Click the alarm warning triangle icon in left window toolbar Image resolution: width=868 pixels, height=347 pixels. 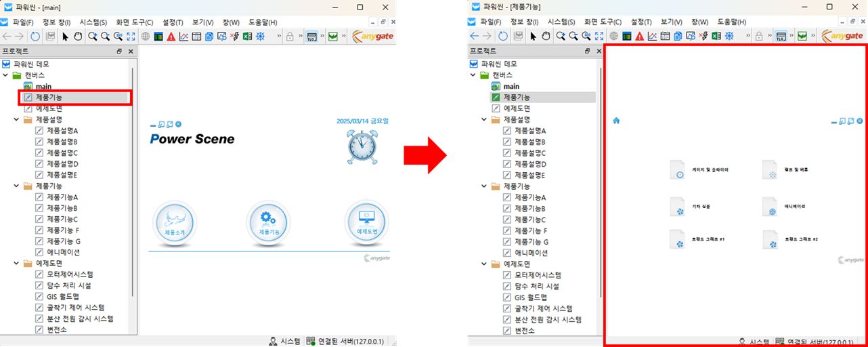pos(171,37)
